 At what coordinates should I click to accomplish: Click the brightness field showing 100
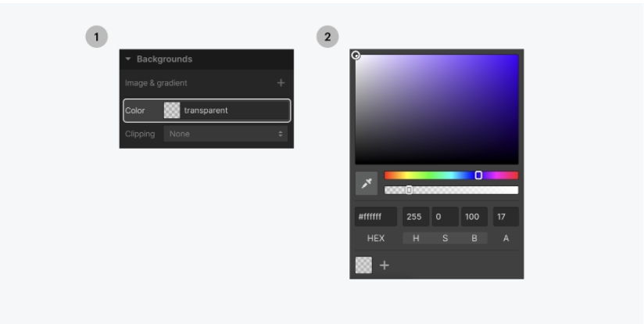474,217
